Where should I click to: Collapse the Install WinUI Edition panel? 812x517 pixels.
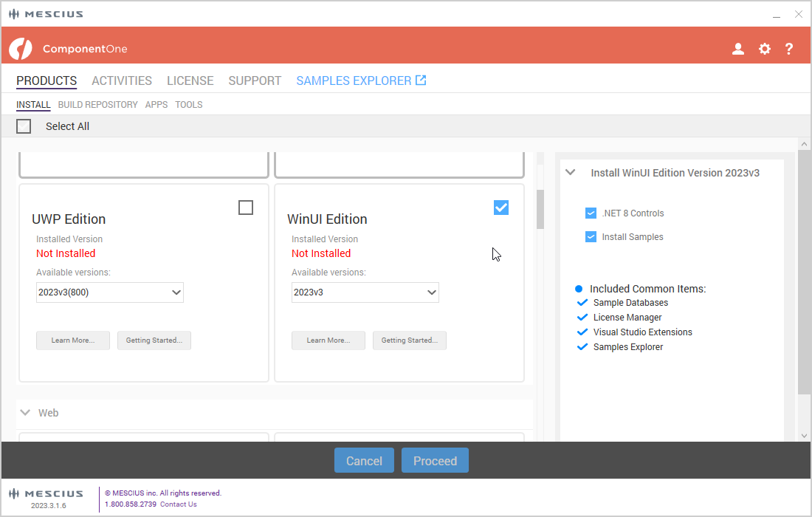point(570,173)
